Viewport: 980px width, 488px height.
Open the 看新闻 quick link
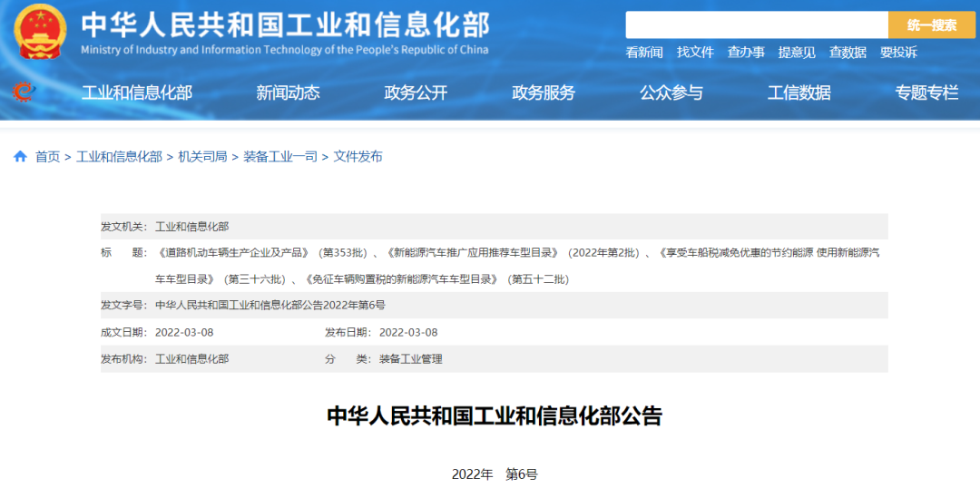point(643,53)
